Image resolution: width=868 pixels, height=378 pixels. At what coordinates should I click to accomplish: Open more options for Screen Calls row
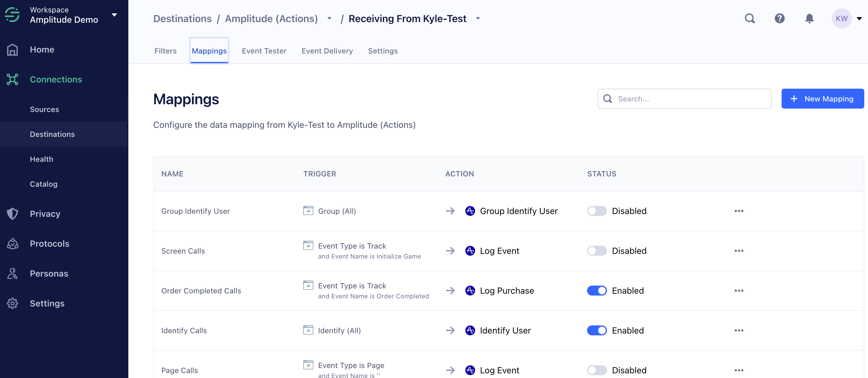pos(739,250)
